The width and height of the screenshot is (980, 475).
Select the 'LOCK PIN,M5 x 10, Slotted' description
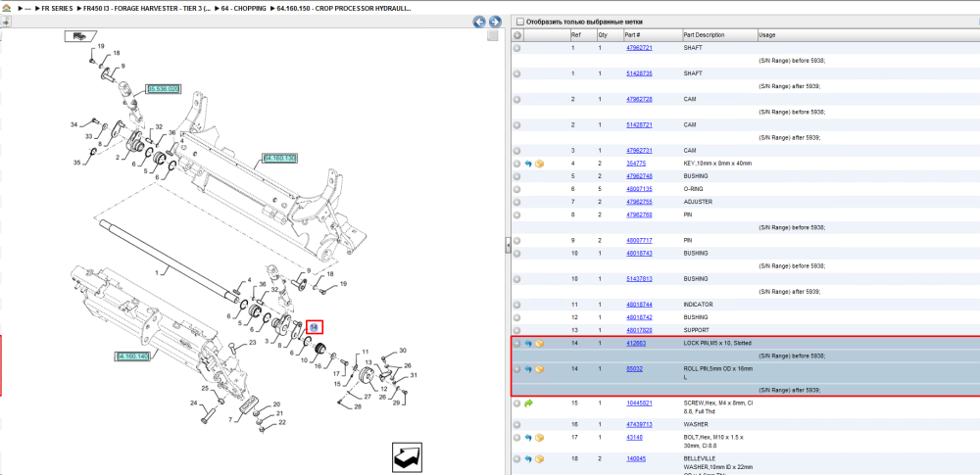point(717,343)
